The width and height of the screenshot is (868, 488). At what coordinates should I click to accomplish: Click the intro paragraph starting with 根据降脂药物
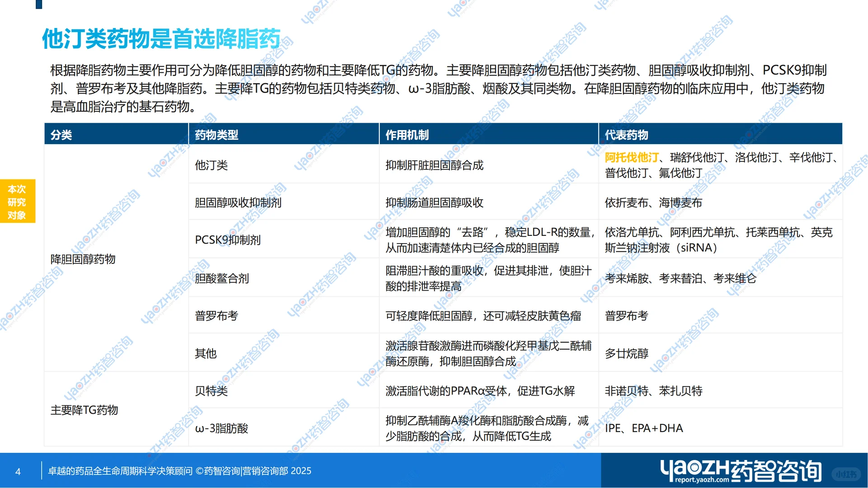coord(439,88)
